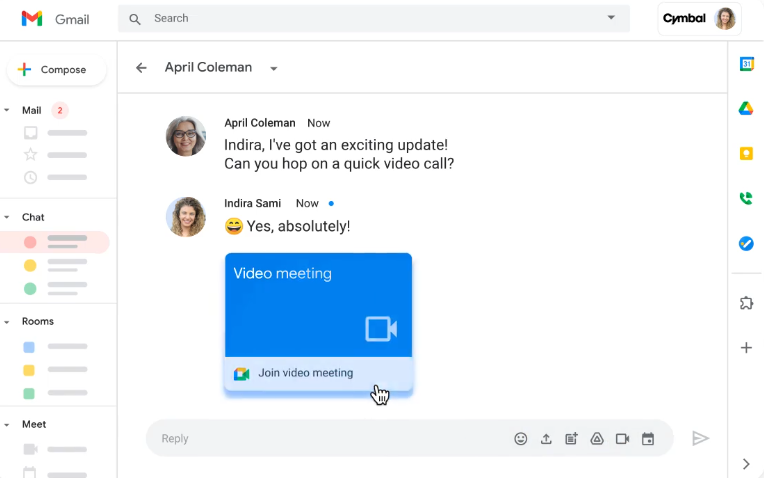This screenshot has height=478, width=764.
Task: Open the inbox icon under Mail
Action: 30,133
